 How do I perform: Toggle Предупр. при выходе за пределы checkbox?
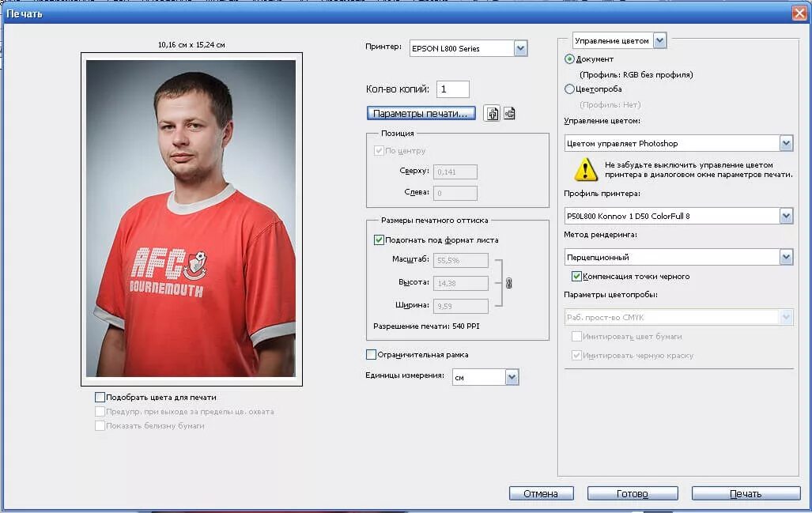(x=100, y=412)
